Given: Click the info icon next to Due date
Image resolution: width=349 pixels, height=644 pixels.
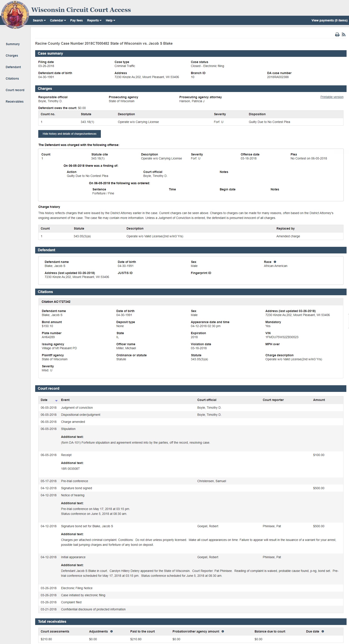Looking at the screenshot, I should point(322,631).
